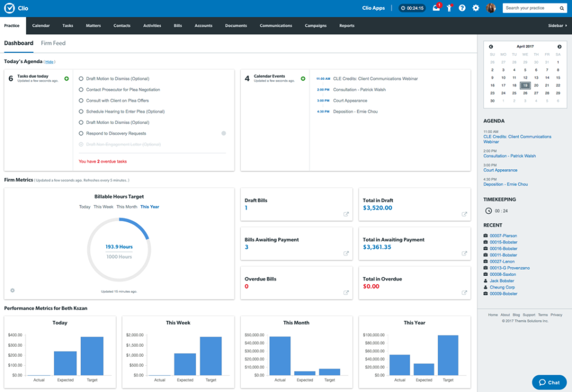Switch to the Firm Feed tab
Image resolution: width=572 pixels, height=392 pixels.
(x=52, y=43)
